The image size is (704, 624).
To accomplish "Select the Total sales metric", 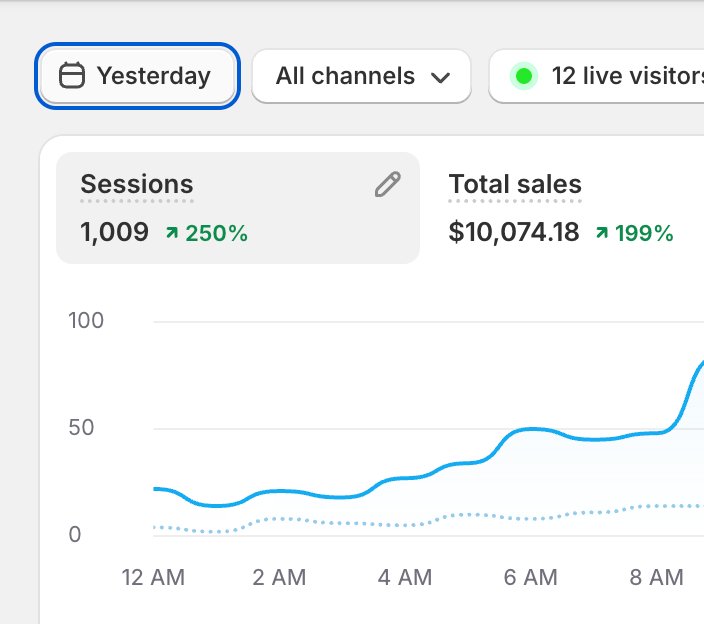I will pos(515,184).
